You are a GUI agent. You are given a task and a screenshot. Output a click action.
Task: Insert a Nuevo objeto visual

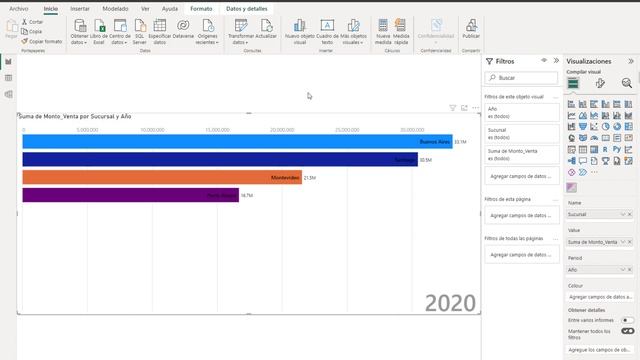[300, 31]
